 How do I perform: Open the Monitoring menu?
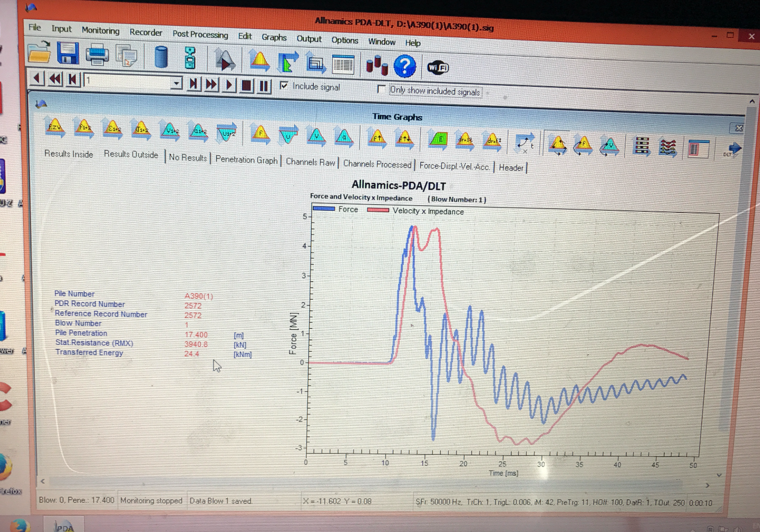point(100,31)
